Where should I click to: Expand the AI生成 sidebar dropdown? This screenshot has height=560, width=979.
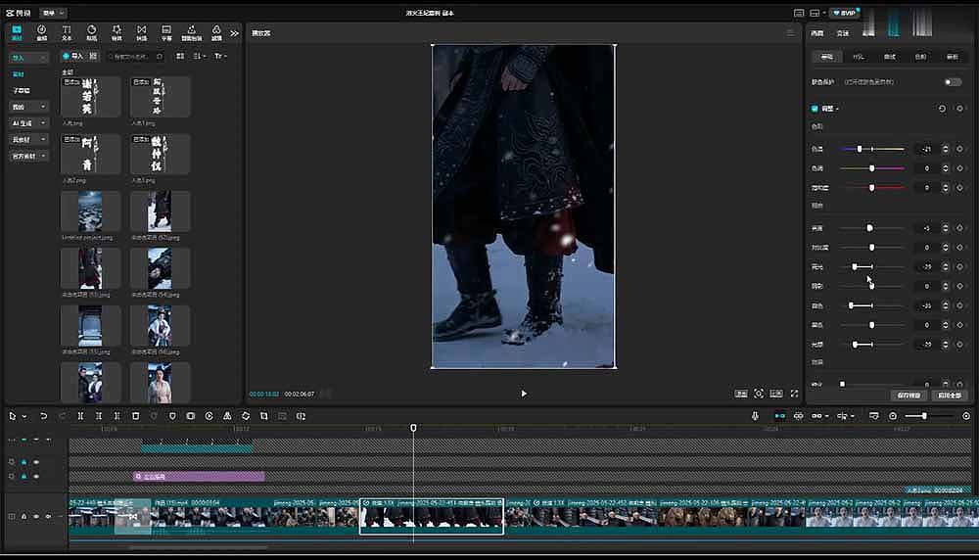[28, 123]
